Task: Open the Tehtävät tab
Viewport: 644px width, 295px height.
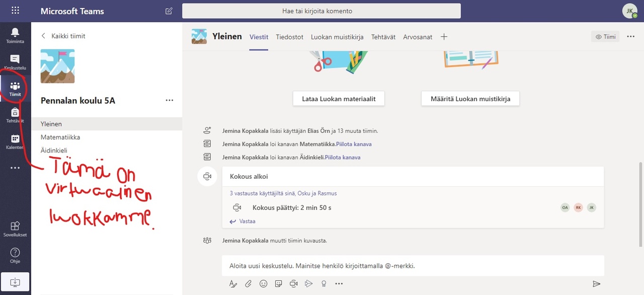Action: [x=383, y=37]
